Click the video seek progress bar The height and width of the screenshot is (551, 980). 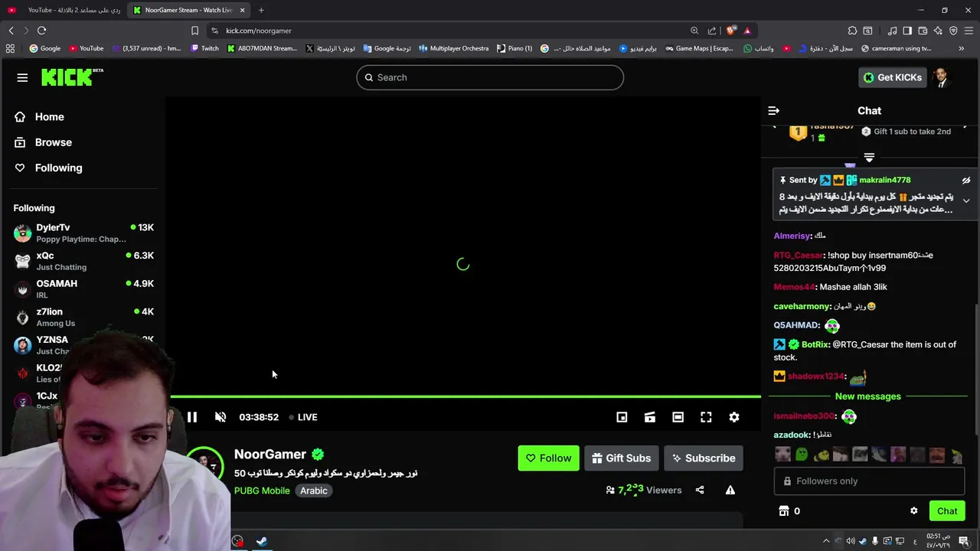(x=465, y=396)
